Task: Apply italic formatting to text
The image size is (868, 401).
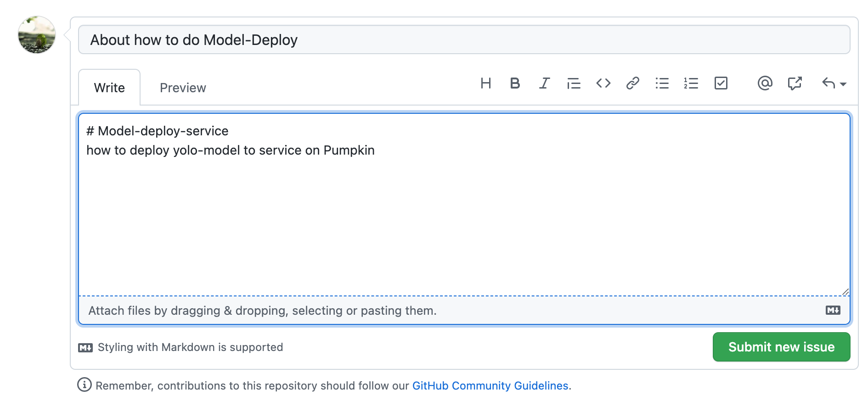Action: pos(544,83)
